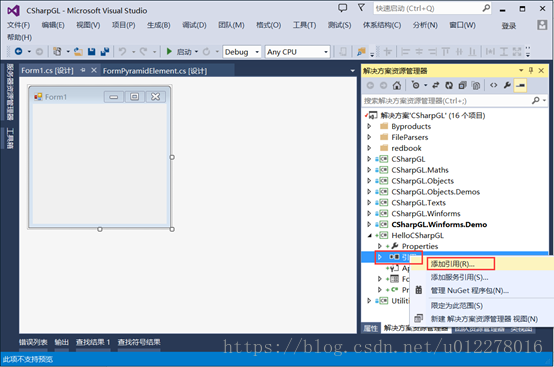Collapse the HelloCSharpGL project node

tap(370, 235)
